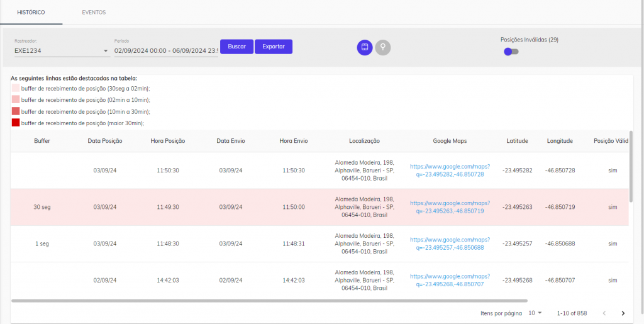The image size is (644, 324).
Task: Open Google Maps link for -23.495257,-46.850688
Action: point(450,243)
